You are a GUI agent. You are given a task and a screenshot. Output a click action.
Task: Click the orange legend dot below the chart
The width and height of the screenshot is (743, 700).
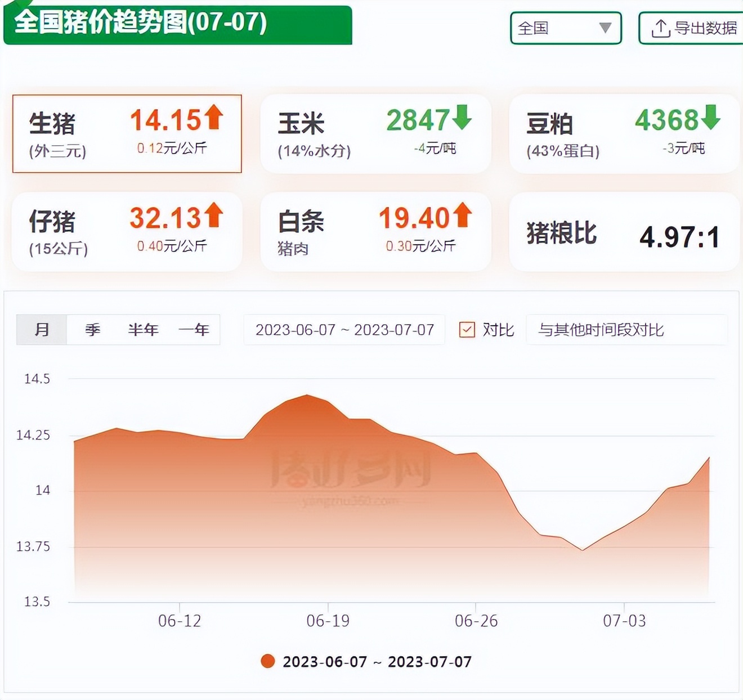point(267,662)
